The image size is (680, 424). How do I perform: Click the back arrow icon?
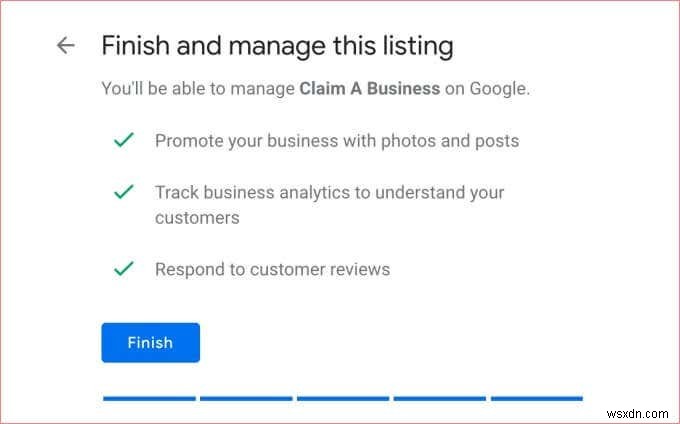(66, 46)
